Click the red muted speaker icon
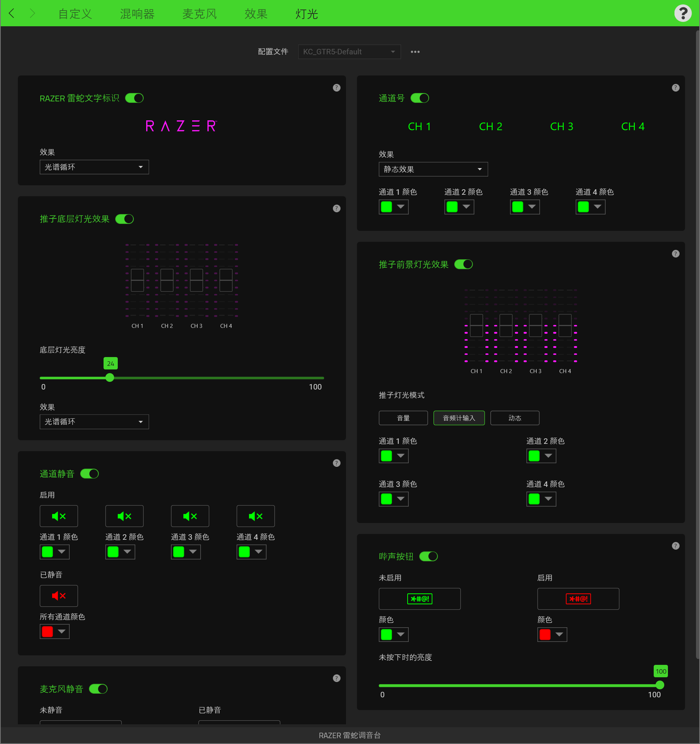 59,596
